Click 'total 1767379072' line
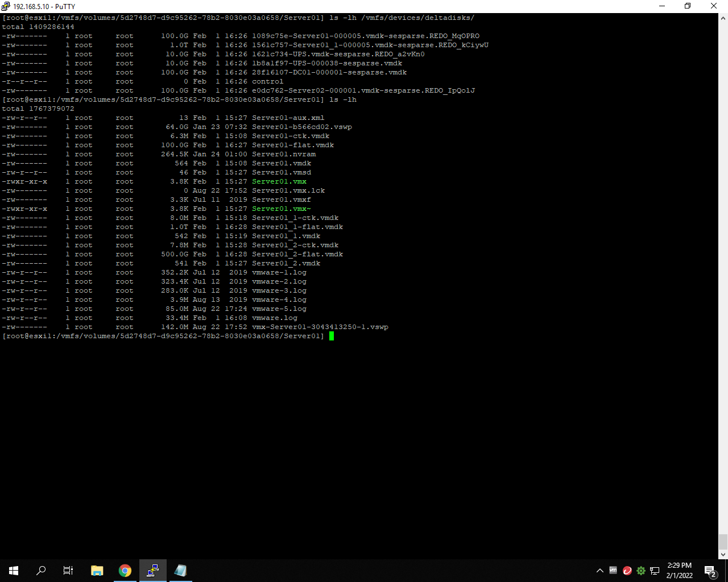Screen dimensions: 728x582 (38, 109)
